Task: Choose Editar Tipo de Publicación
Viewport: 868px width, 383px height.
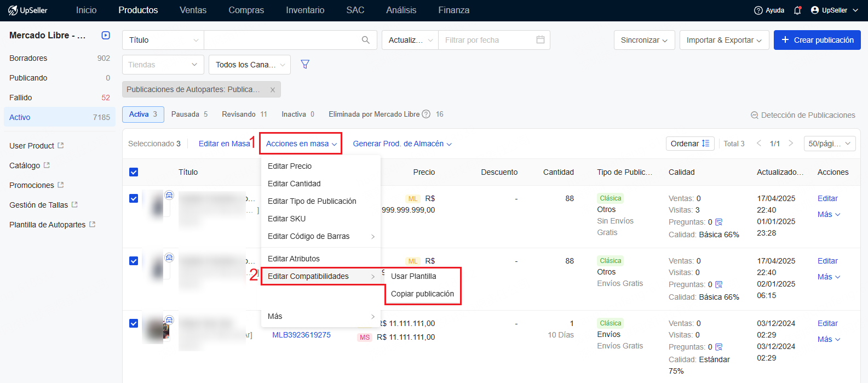Action: (321, 201)
